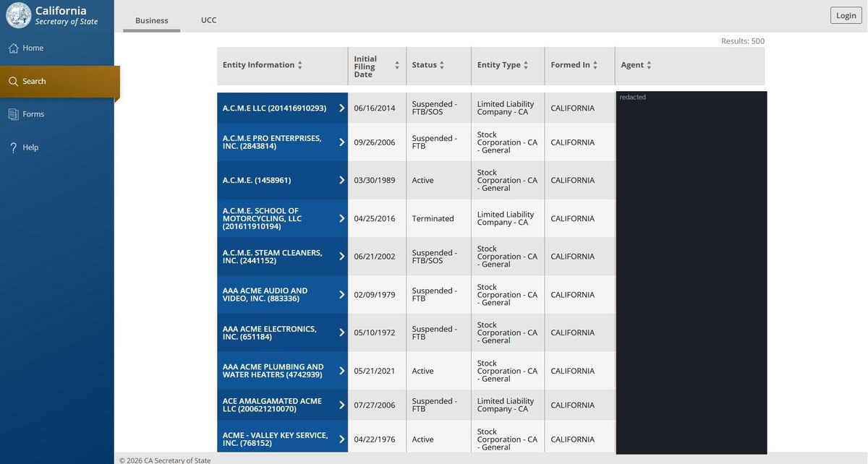The image size is (868, 464).
Task: Select filing date 04/25/2016
Action: (375, 218)
